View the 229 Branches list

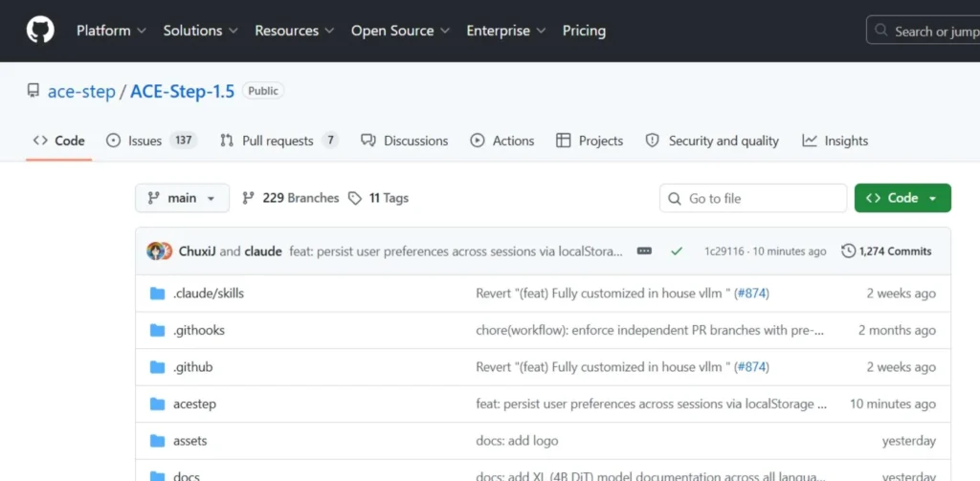tap(291, 198)
